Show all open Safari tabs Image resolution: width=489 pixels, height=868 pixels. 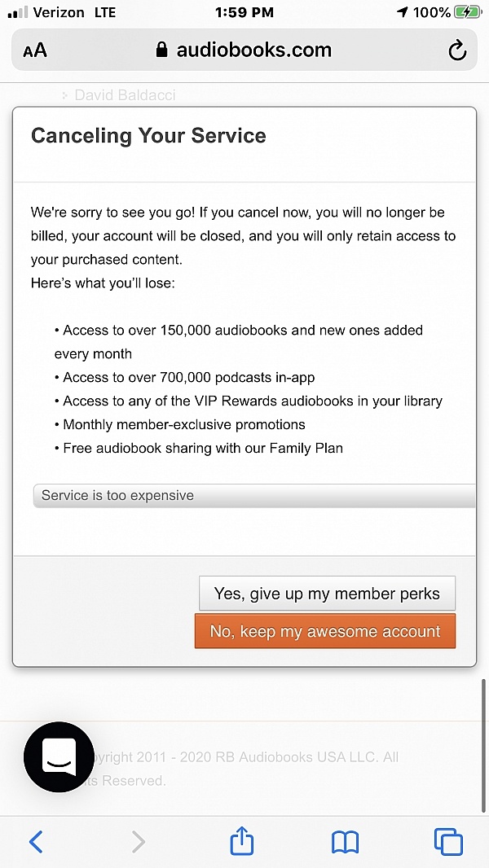(448, 841)
